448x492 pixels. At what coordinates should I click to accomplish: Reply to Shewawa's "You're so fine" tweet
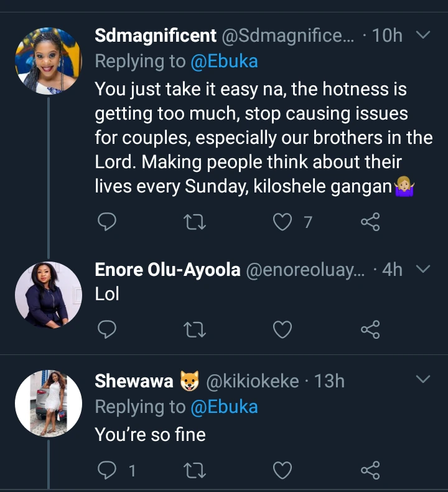108,470
